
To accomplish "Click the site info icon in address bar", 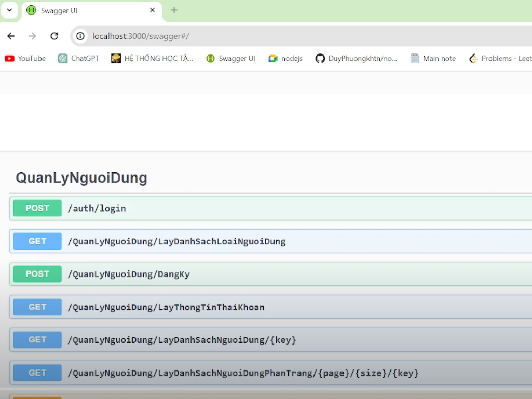I will [80, 36].
